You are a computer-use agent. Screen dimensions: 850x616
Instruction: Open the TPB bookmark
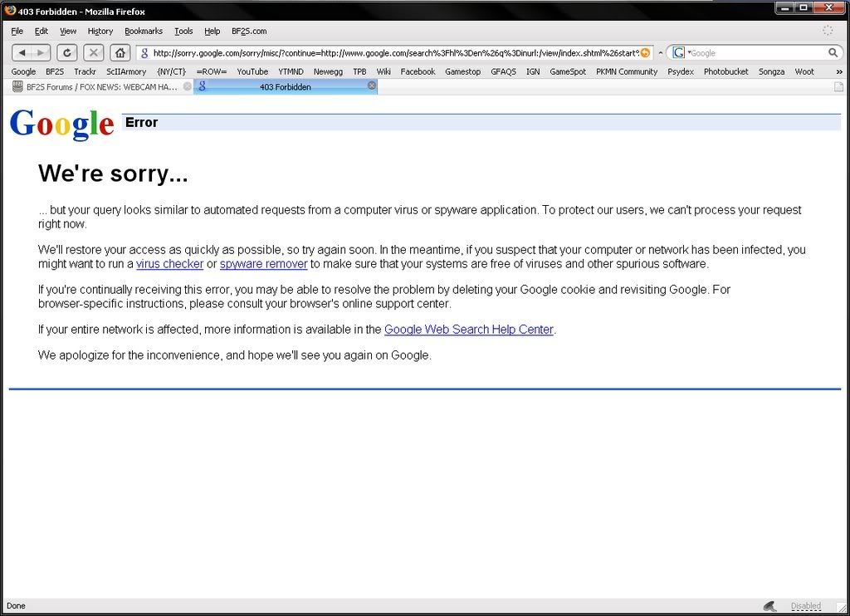coord(359,71)
